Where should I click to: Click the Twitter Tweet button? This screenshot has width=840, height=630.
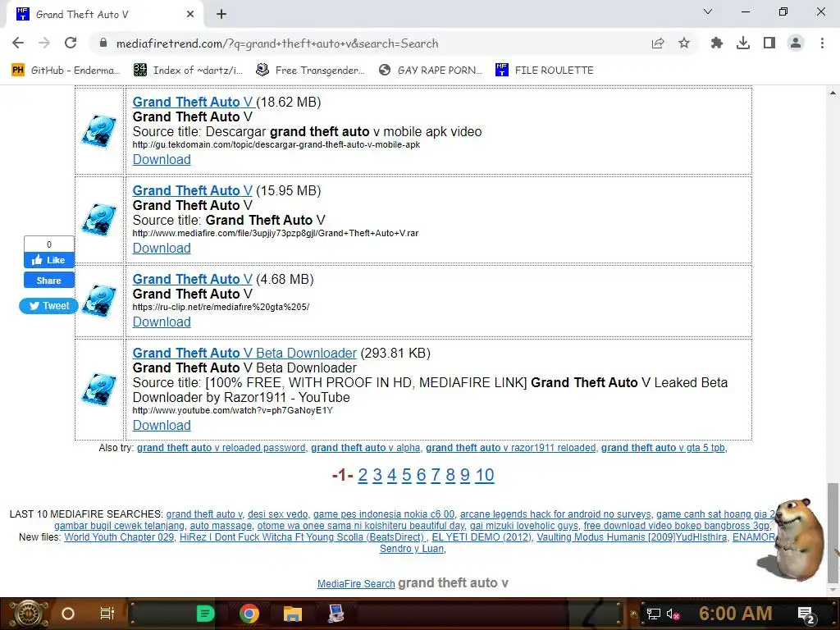click(48, 306)
